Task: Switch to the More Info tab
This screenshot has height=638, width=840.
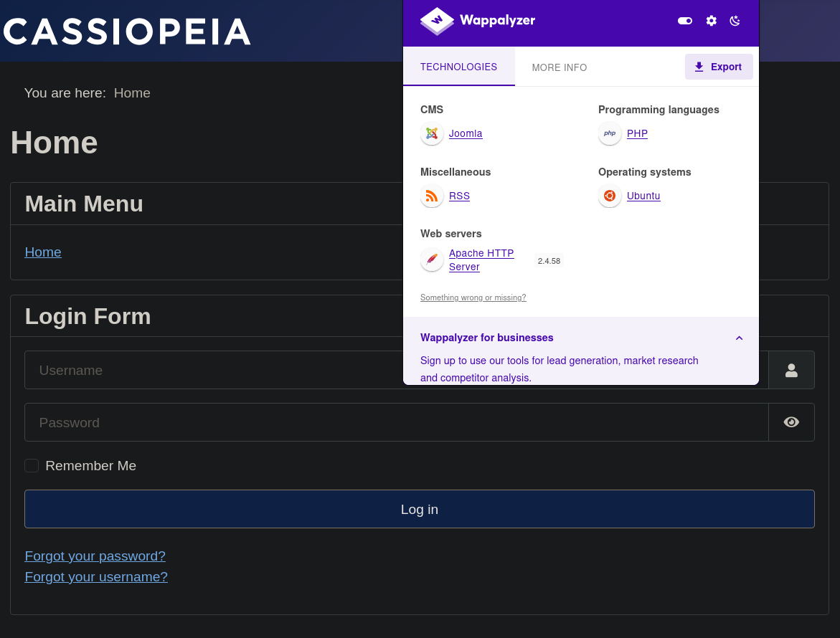Action: coord(560,67)
